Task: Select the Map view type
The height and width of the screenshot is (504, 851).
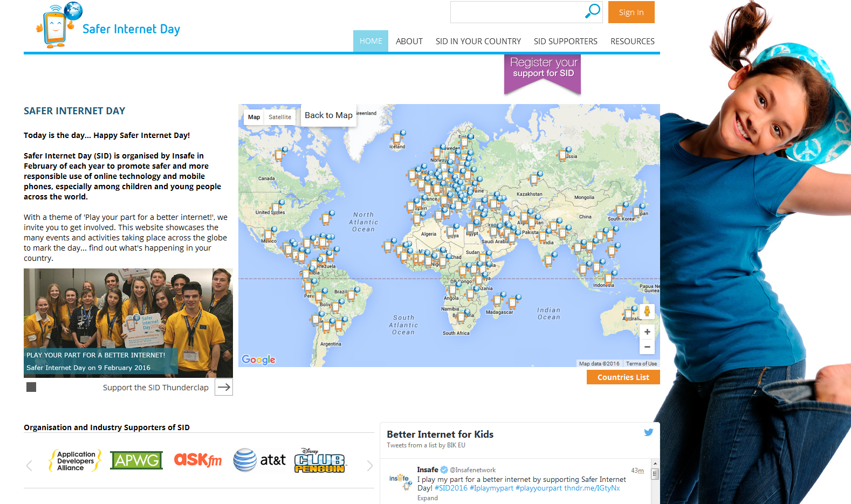Action: (x=254, y=117)
